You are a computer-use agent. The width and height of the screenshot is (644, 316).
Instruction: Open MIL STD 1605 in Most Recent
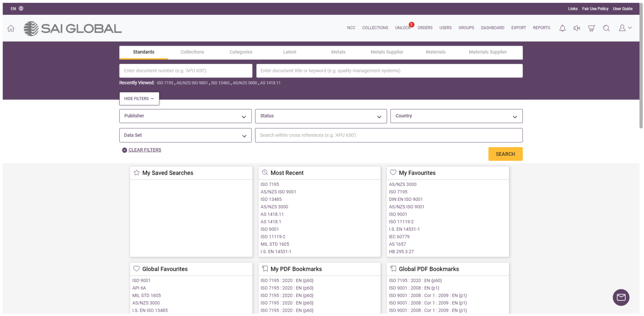[275, 244]
